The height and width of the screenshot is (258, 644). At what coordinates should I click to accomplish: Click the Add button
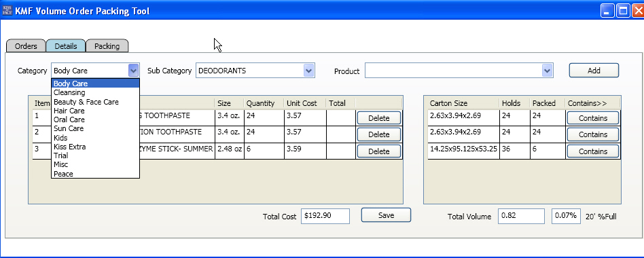(x=594, y=70)
